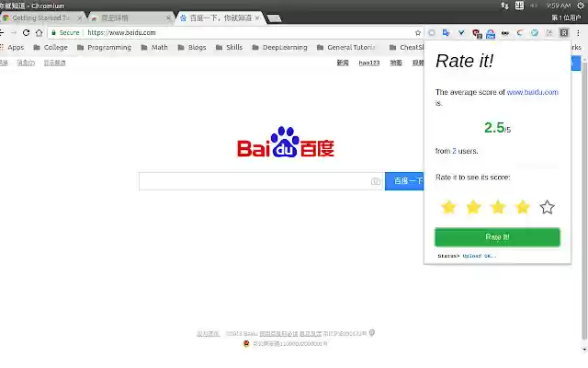588x368 pixels.
Task: Open the system settings gear menu
Action: coord(581,6)
